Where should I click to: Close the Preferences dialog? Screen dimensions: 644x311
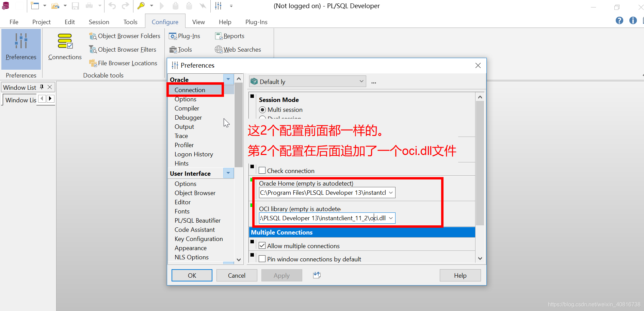pos(478,65)
